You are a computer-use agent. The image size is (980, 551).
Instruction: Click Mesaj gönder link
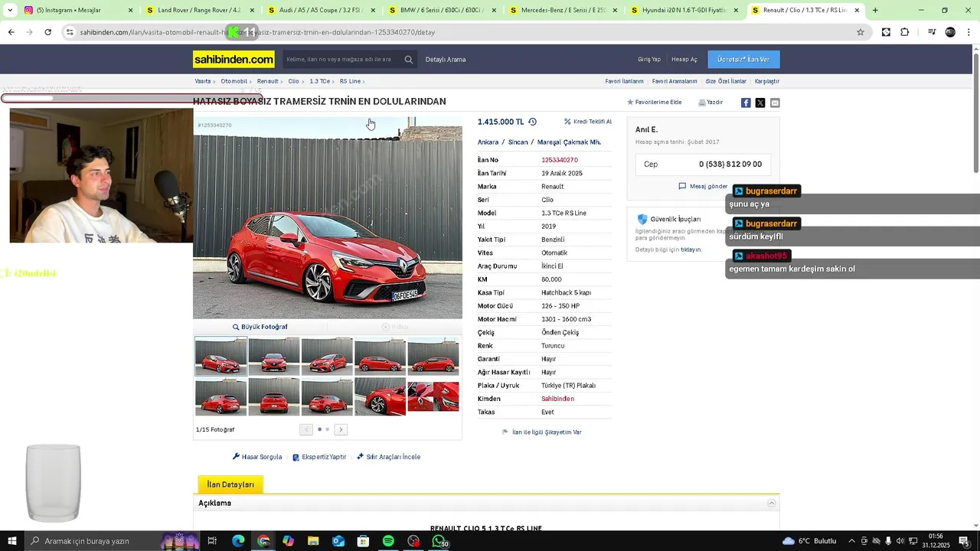point(703,186)
